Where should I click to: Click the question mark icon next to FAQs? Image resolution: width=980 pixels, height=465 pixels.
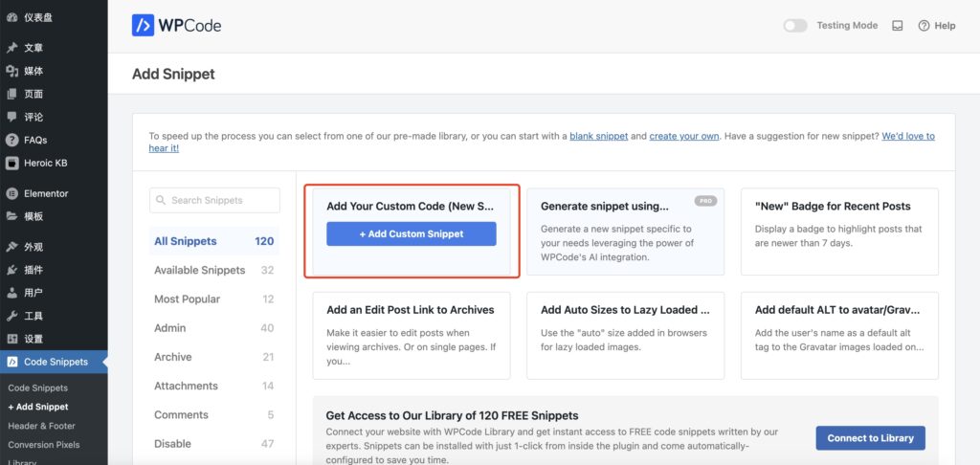pos(11,140)
